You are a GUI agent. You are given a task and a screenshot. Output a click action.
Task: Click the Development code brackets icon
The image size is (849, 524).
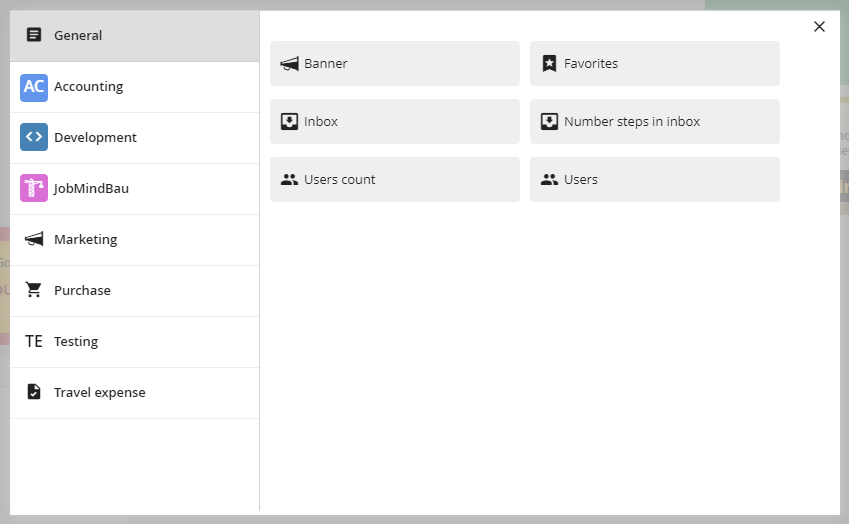coord(34,138)
